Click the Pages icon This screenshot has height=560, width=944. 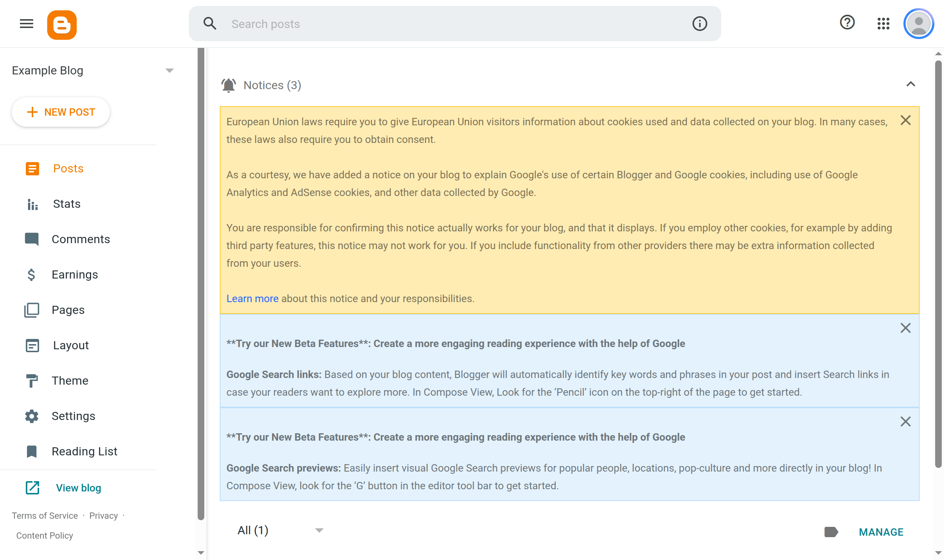[x=32, y=310]
